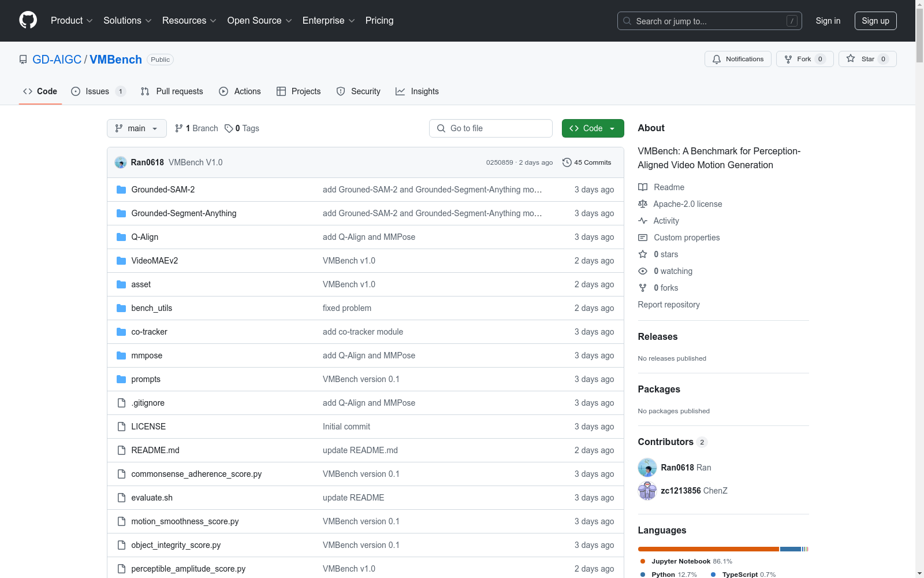
Task: Click the scale icon beside Apache-2.0 license
Action: pyautogui.click(x=643, y=204)
